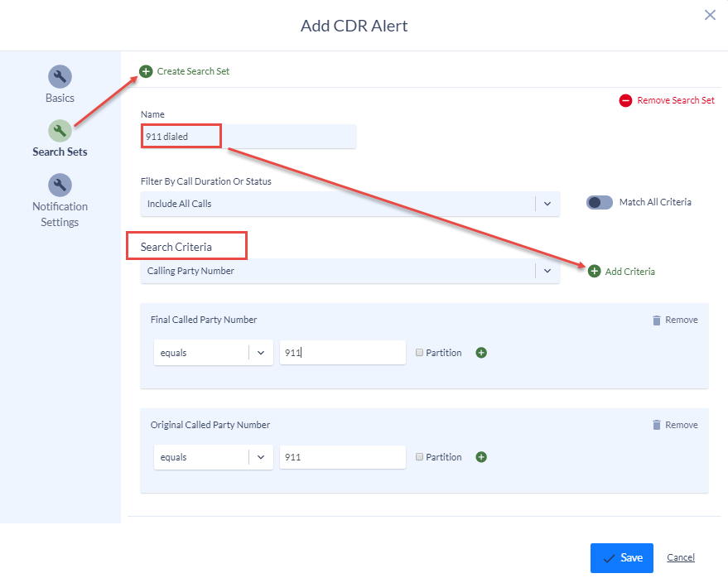Image resolution: width=728 pixels, height=583 pixels.
Task: Check Partition box for Original Called Party Number
Action: pyautogui.click(x=419, y=457)
